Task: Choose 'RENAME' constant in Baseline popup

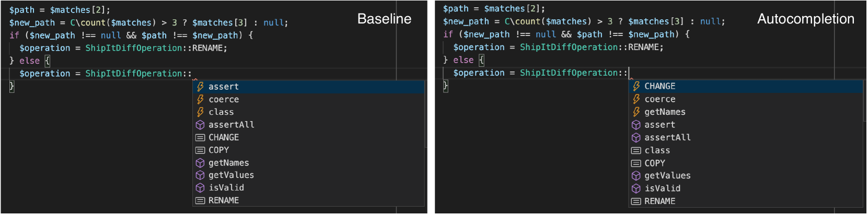Action: coord(309,200)
